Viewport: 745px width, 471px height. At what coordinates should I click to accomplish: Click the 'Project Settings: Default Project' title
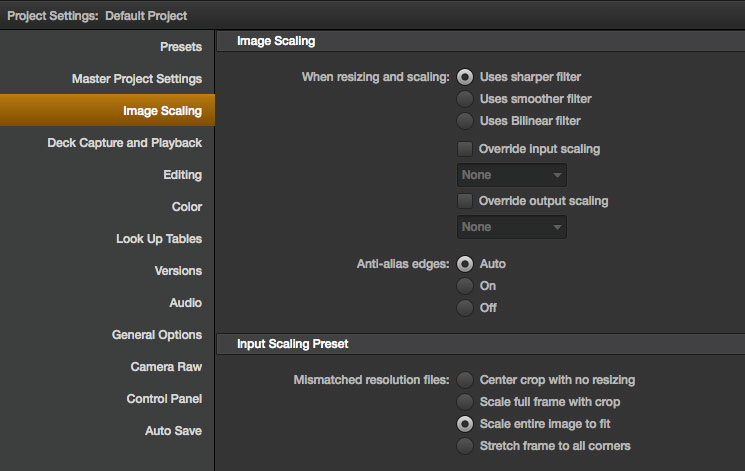tap(97, 16)
